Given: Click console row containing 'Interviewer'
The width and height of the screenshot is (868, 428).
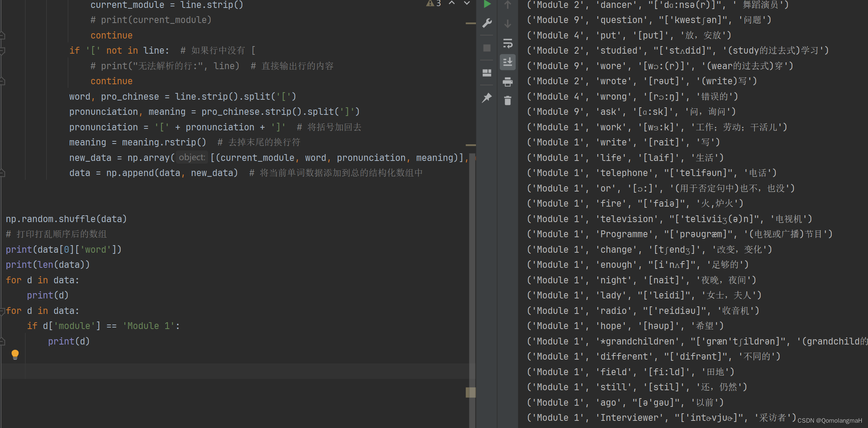Looking at the screenshot, I should click(662, 418).
